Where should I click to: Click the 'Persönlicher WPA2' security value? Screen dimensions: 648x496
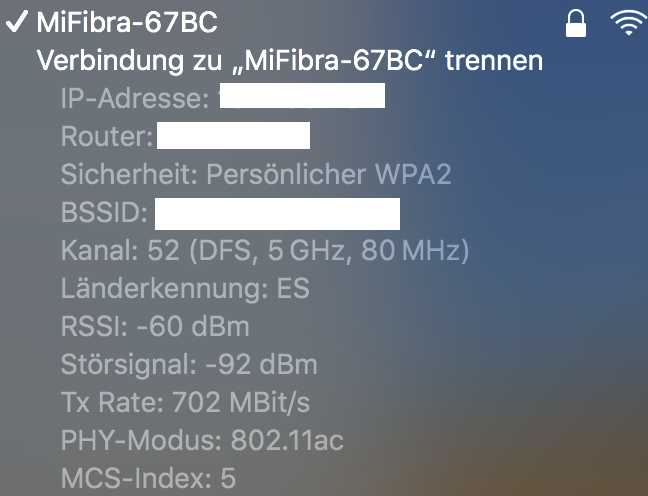tap(329, 174)
